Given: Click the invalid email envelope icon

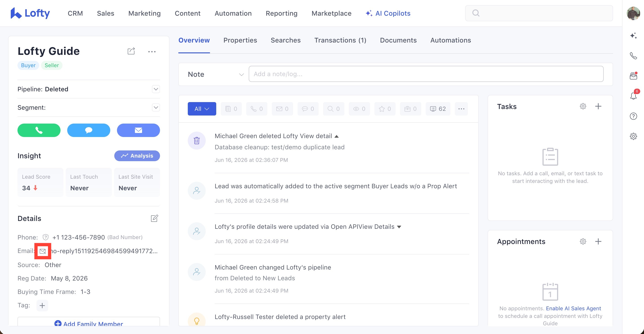Looking at the screenshot, I should 43,251.
